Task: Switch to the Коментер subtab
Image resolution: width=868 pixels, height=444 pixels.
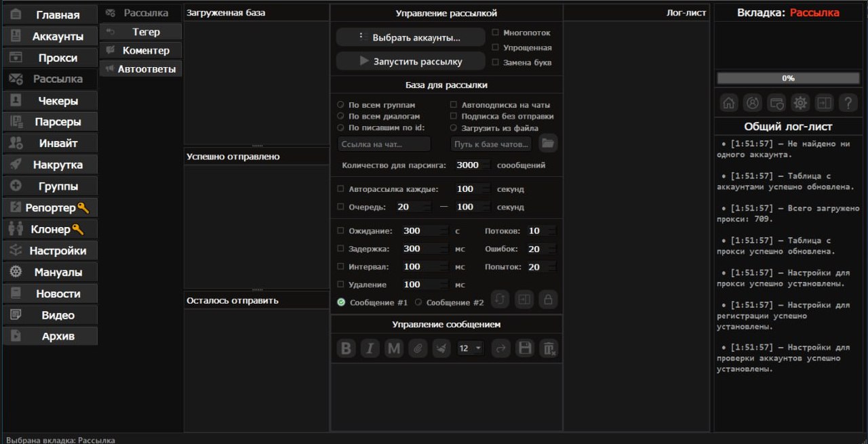Action: [141, 50]
